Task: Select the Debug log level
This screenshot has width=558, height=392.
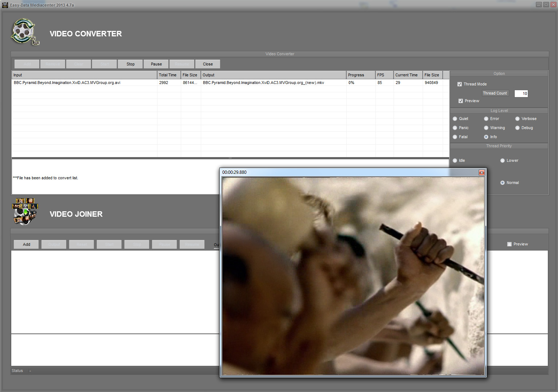Action: tap(517, 128)
